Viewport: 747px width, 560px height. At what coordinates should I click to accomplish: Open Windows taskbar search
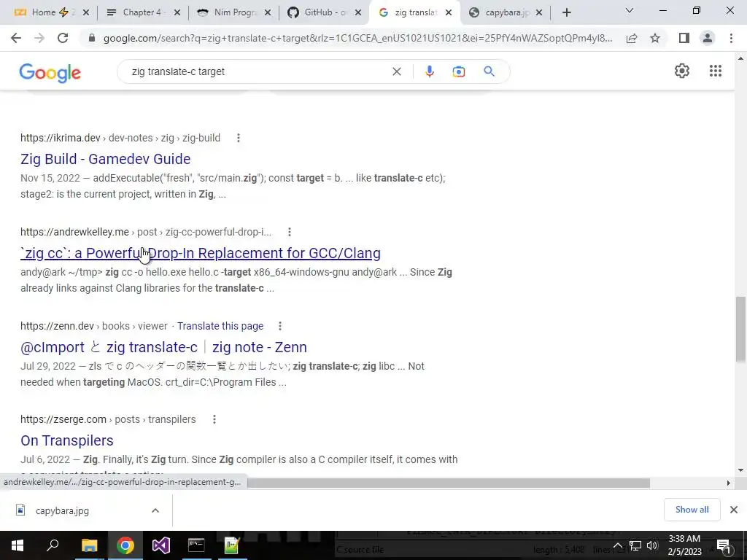click(53, 545)
